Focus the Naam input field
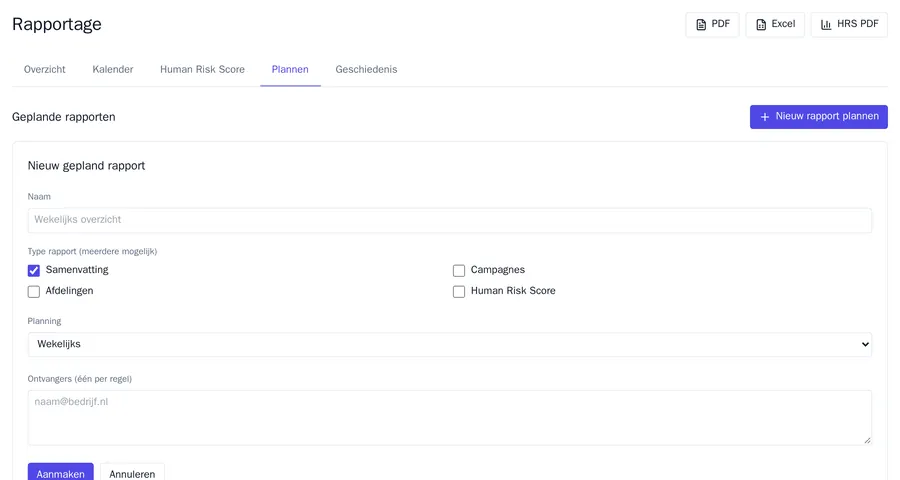 click(449, 220)
